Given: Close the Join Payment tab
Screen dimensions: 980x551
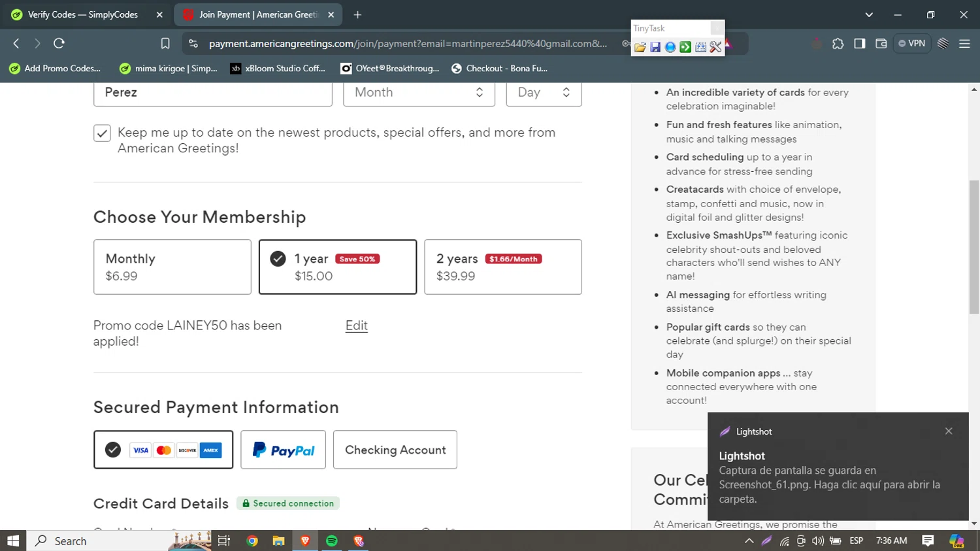Looking at the screenshot, I should coord(331,14).
